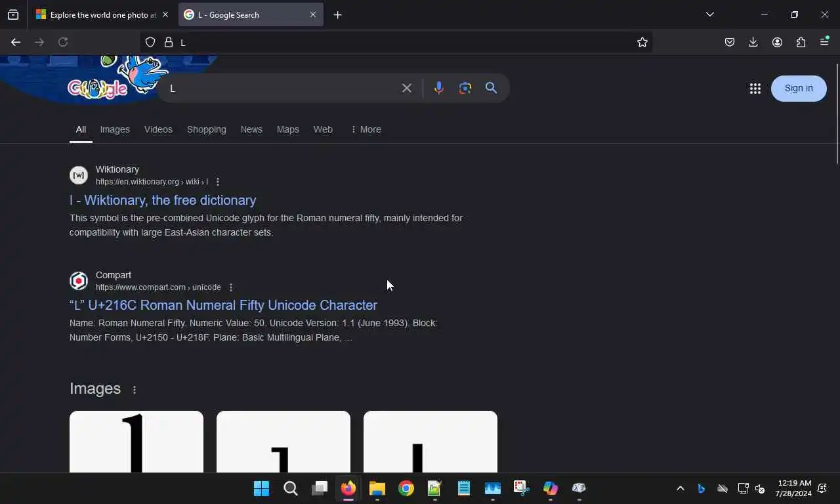Reload the current page
This screenshot has width=840, height=504.
(63, 42)
